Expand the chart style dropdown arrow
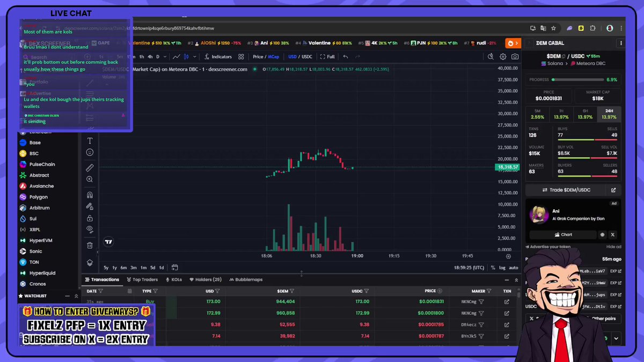The image size is (644, 362). pos(195,56)
